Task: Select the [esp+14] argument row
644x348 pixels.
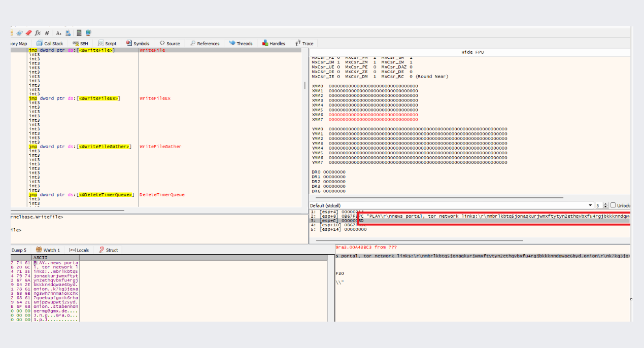Action: coord(470,229)
